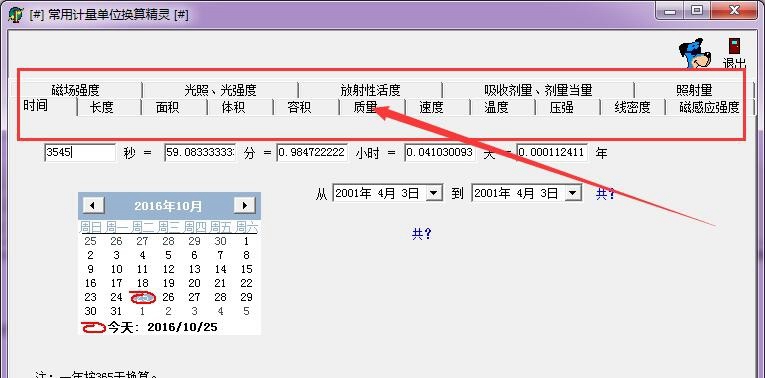765x378 pixels.
Task: Go to previous month in calendar
Action: 94,205
